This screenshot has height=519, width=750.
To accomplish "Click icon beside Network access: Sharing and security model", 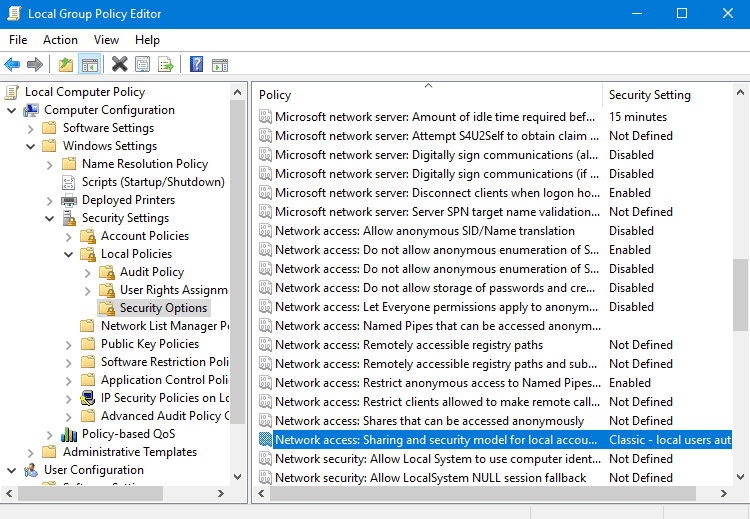I will (x=265, y=440).
